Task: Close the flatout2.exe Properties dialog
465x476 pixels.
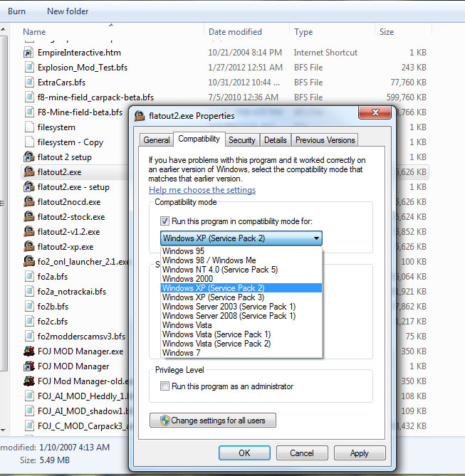Action: 375,112
